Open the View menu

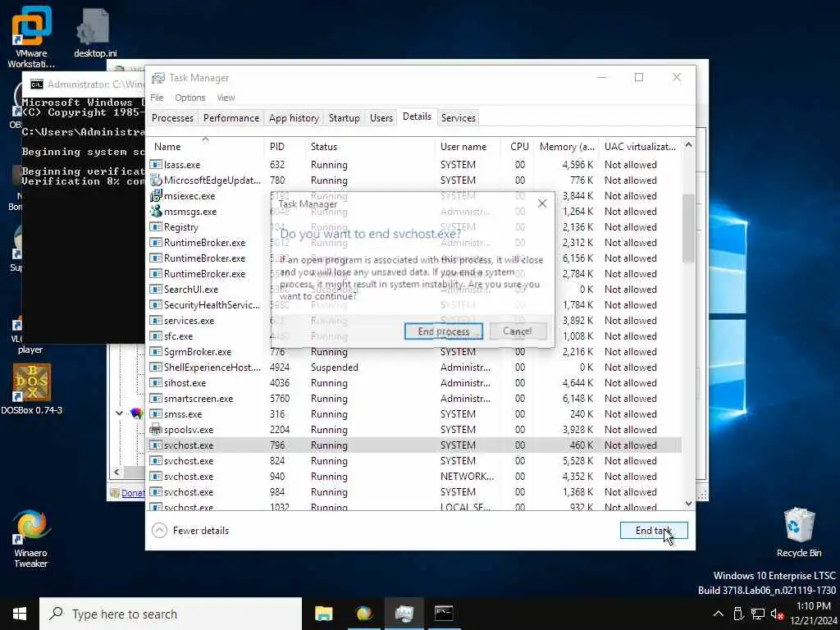pos(226,98)
